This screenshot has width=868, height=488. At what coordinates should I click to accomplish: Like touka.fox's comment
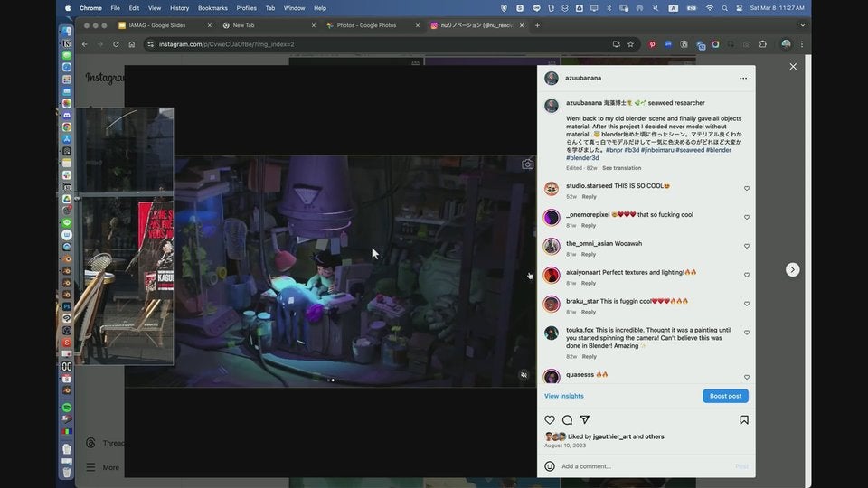[746, 333]
